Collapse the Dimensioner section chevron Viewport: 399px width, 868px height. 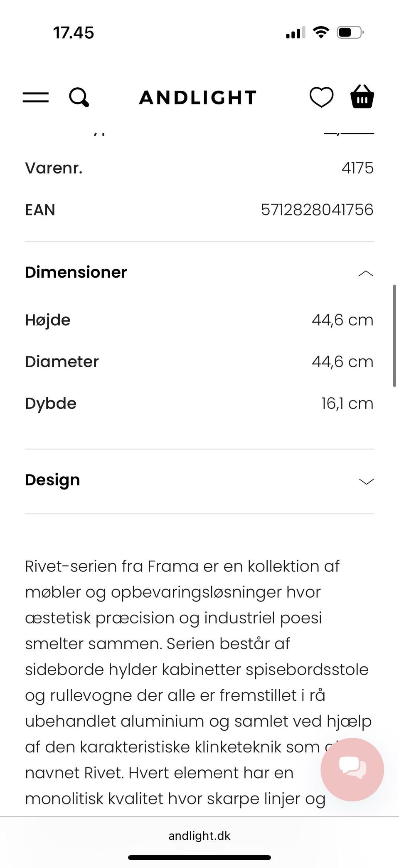point(366,273)
